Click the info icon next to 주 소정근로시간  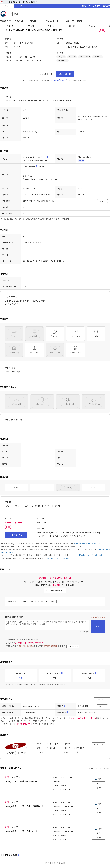click(x=36, y=166)
